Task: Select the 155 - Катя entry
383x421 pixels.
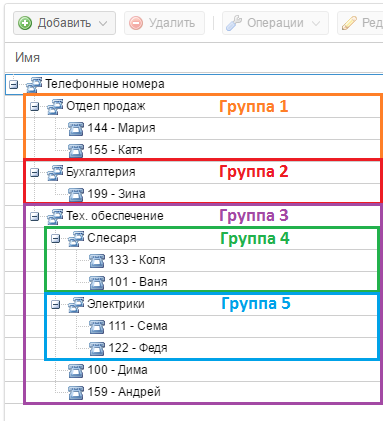Action: pos(115,150)
